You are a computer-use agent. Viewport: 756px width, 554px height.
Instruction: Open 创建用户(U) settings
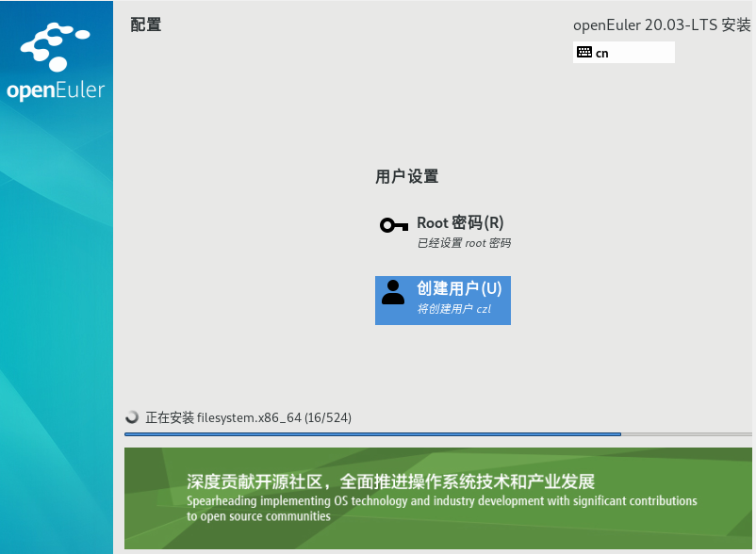[x=443, y=301]
